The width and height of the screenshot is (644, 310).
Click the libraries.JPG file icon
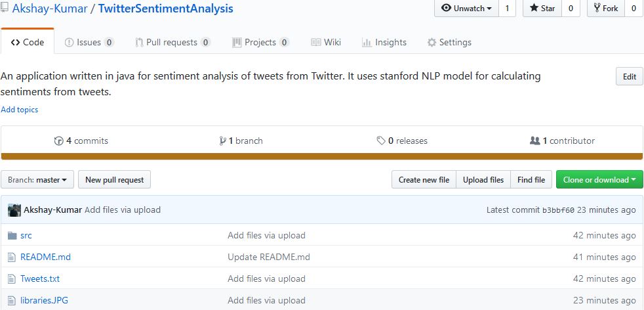tap(12, 301)
